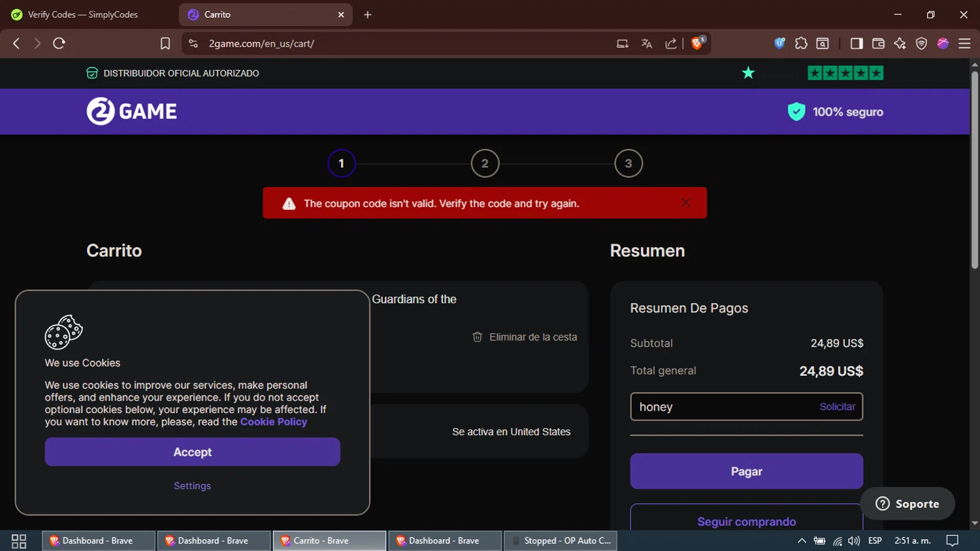Go back using browser back arrow
The image size is (980, 551).
tap(16, 43)
